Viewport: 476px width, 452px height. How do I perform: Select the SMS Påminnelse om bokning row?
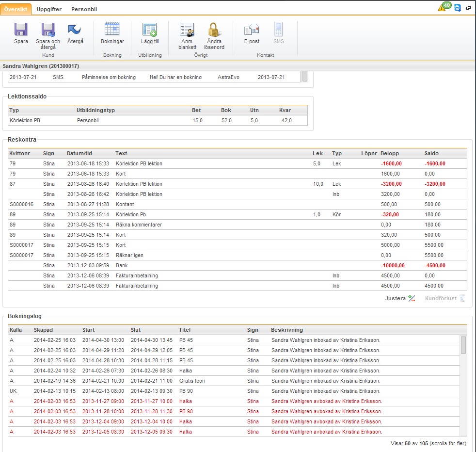154,77
